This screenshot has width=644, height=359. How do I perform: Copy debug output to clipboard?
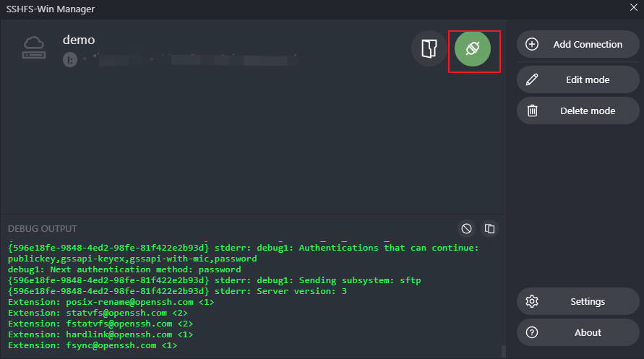[489, 228]
